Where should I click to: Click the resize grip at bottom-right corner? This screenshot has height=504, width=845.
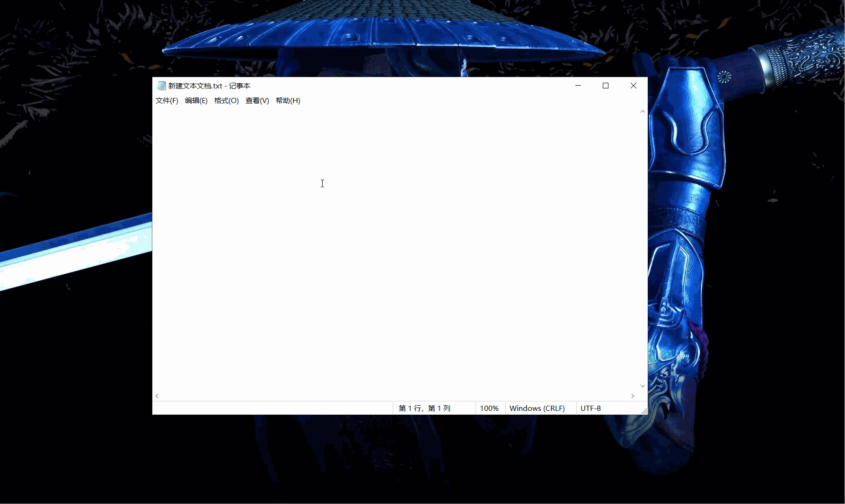pyautogui.click(x=644, y=411)
